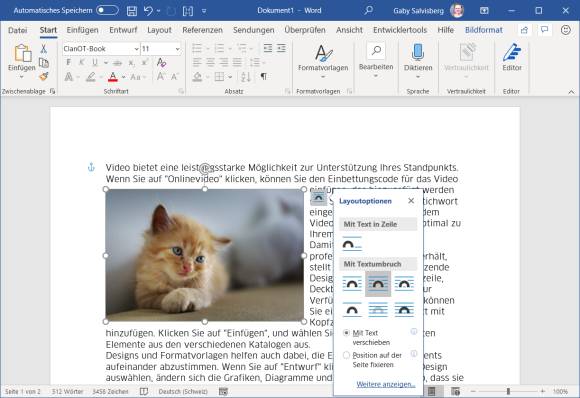Image resolution: width=580 pixels, height=398 pixels.
Task: Close the Layoutoptionen popup panel
Action: point(411,200)
